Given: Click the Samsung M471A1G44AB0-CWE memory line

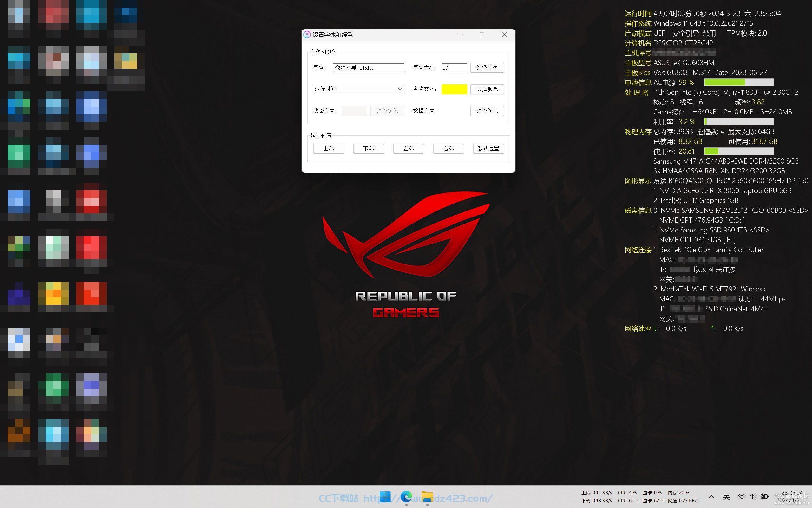Looking at the screenshot, I should pyautogui.click(x=726, y=161).
